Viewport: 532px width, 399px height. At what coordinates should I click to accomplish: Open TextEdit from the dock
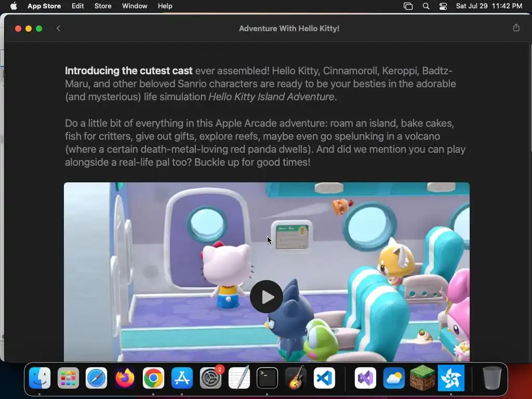(x=239, y=377)
